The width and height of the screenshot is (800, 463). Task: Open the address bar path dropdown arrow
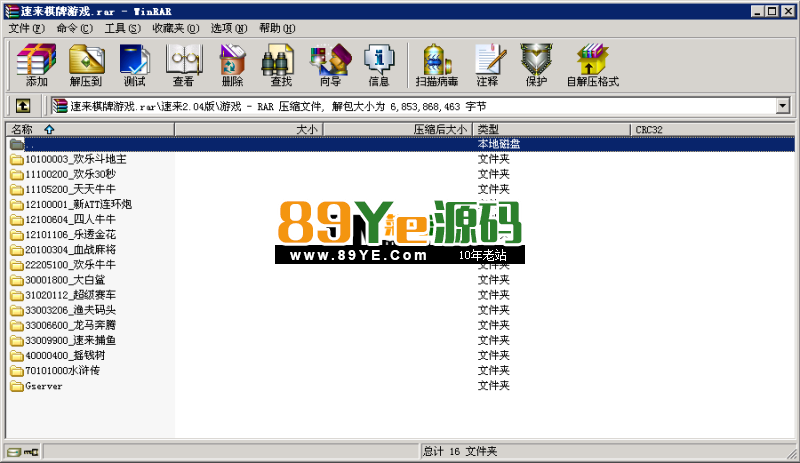(783, 106)
